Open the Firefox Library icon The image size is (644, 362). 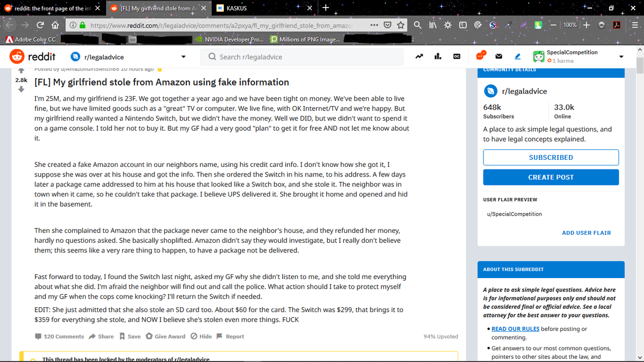point(433,25)
